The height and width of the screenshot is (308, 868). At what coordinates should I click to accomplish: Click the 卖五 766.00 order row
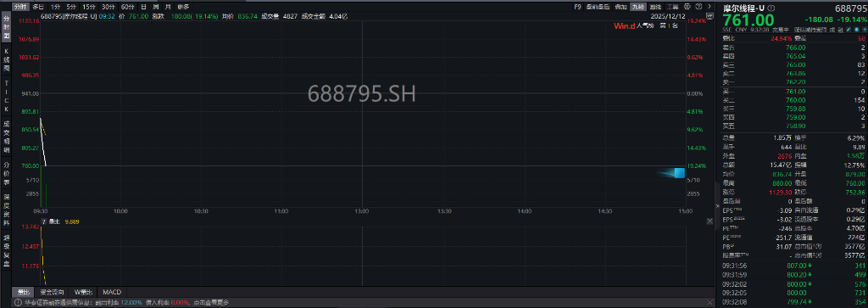[x=793, y=48]
